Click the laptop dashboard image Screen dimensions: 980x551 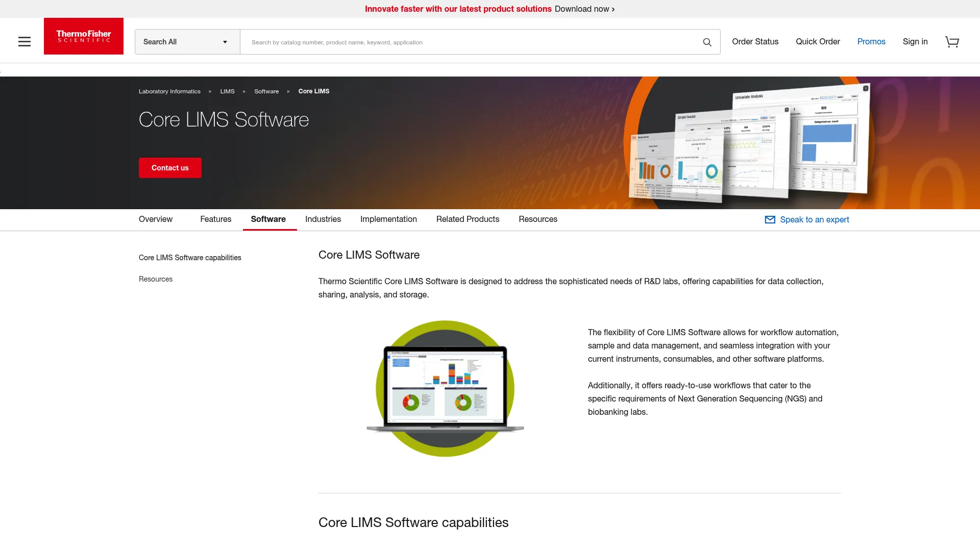(x=445, y=389)
